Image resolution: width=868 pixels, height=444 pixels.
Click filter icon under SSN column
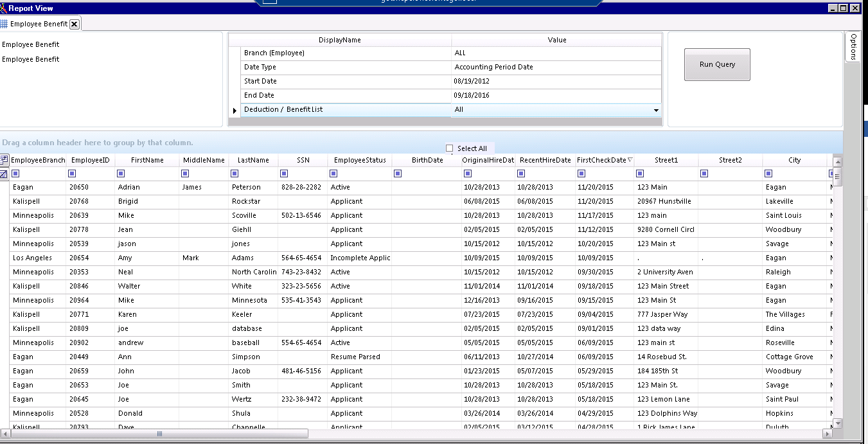coord(284,173)
